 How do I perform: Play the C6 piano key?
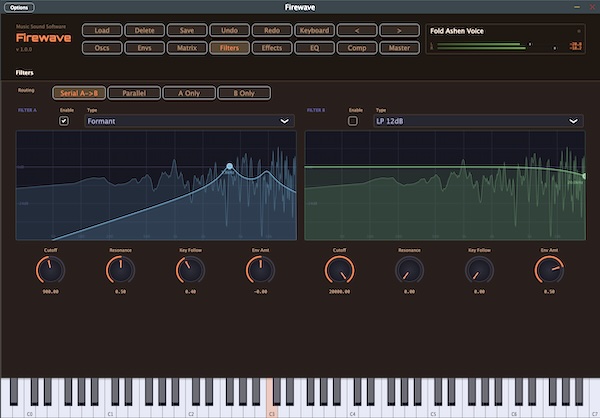[x=514, y=410]
